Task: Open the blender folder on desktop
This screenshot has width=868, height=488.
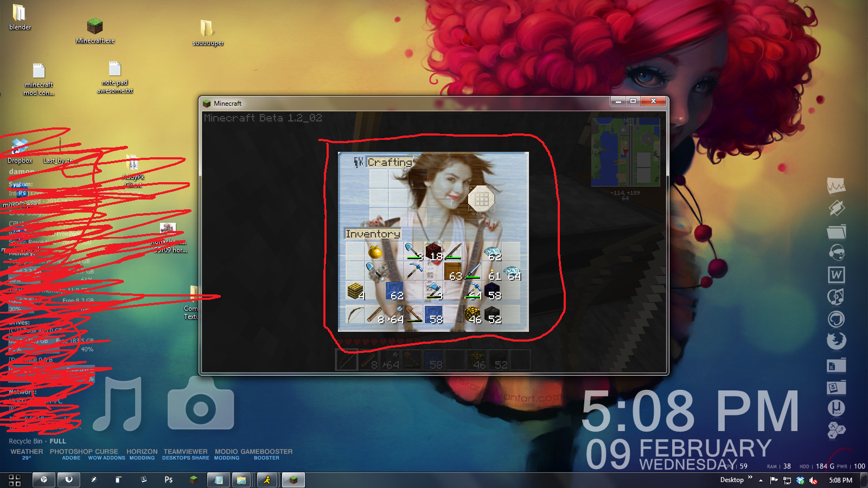Action: pos(20,17)
